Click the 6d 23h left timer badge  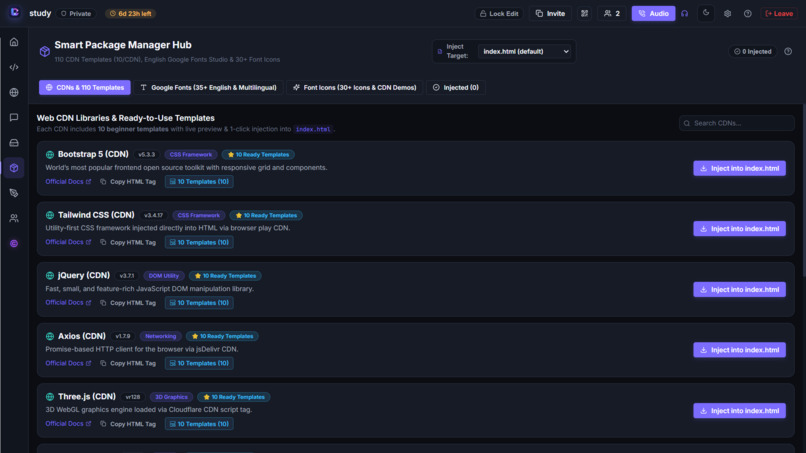click(x=131, y=14)
